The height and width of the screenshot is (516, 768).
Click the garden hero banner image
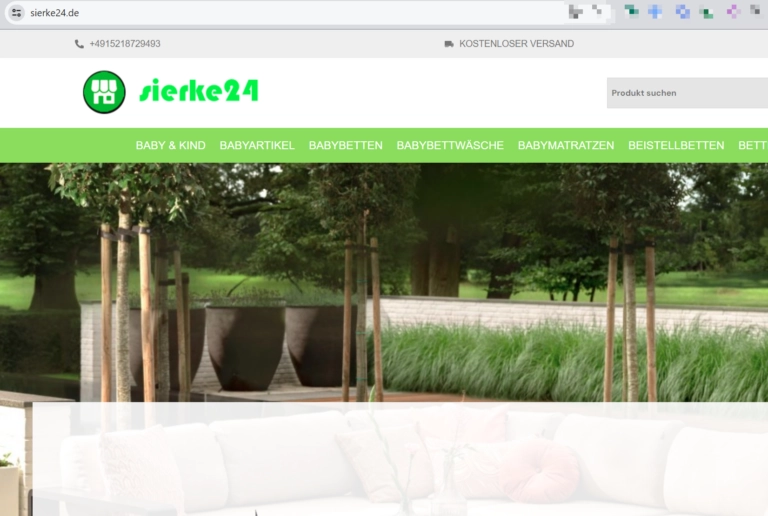tap(400, 280)
